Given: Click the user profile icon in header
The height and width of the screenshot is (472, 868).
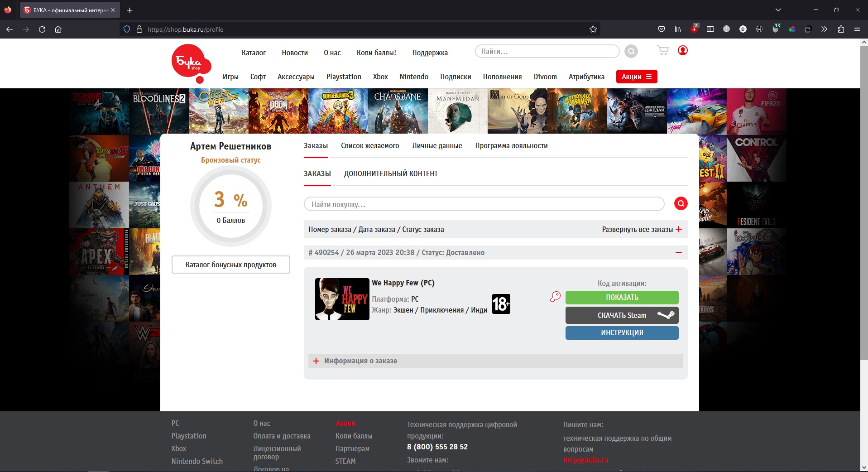Looking at the screenshot, I should click(682, 50).
